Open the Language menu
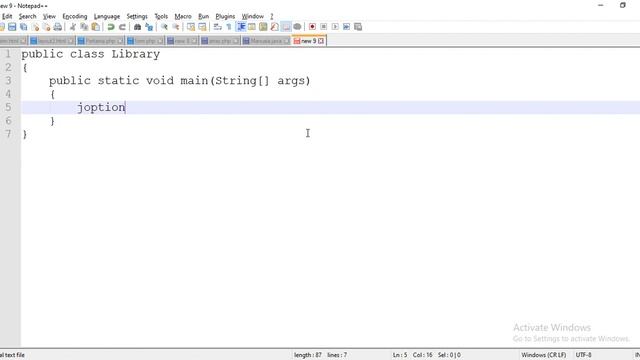 pyautogui.click(x=107, y=16)
